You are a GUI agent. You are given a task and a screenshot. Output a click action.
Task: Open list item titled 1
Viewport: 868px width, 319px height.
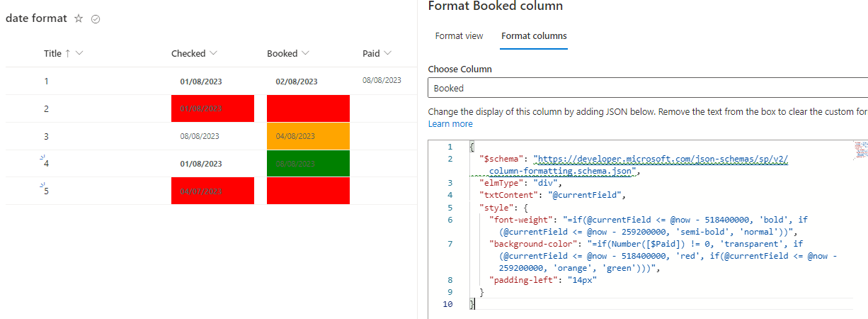click(47, 81)
